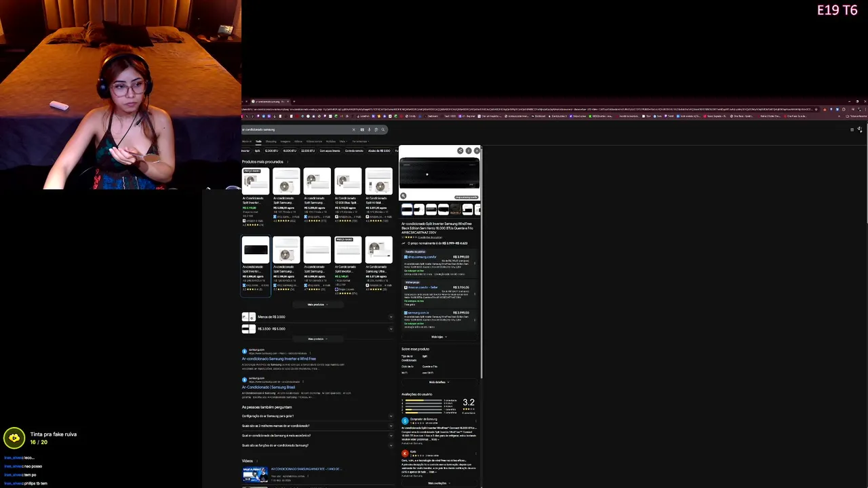Apply the 22.000 BTU filter chip
This screenshot has height=488, width=868.
click(x=308, y=150)
